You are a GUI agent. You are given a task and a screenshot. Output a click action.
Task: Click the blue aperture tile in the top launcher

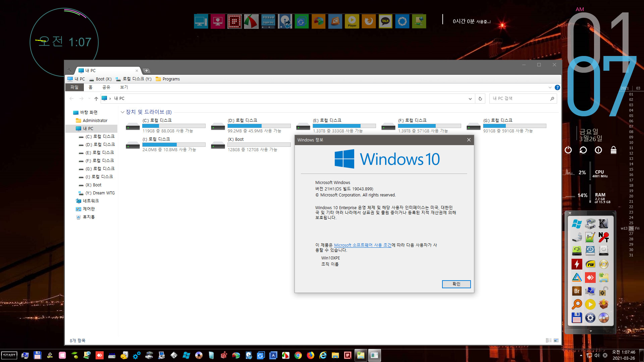click(402, 21)
